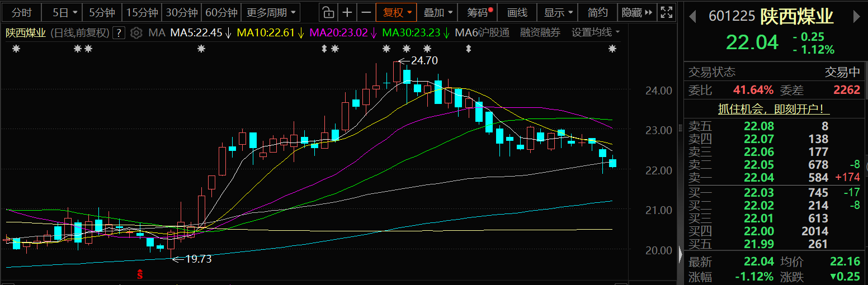The image size is (868, 285).
Task: Enter fullscreen chart mode
Action: pyautogui.click(x=666, y=12)
